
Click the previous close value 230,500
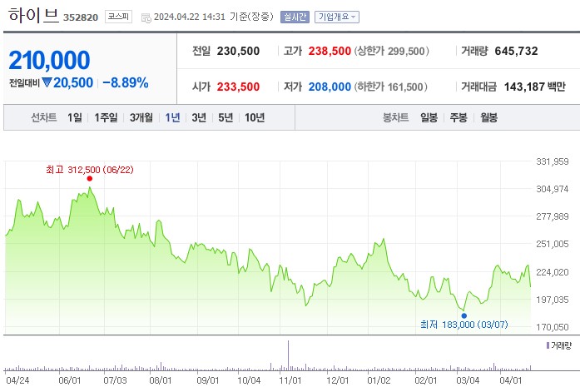pos(238,51)
